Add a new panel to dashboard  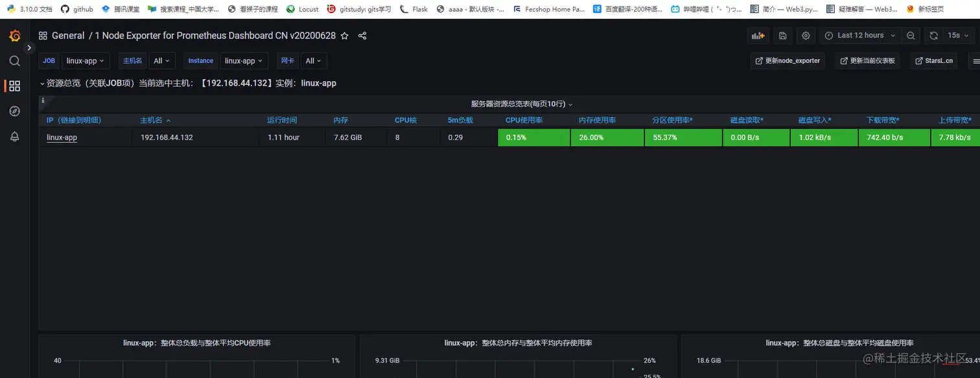tap(758, 36)
